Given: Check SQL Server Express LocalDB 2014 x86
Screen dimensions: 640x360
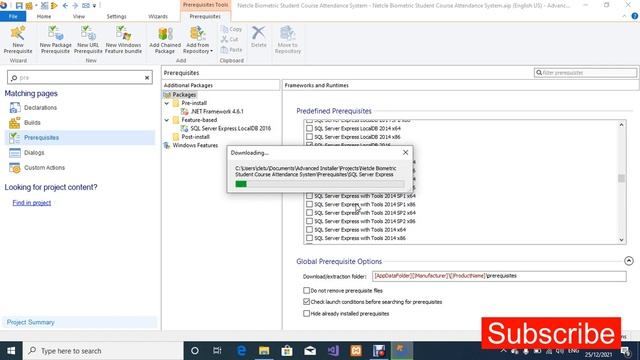Looking at the screenshot, I should [309, 137].
